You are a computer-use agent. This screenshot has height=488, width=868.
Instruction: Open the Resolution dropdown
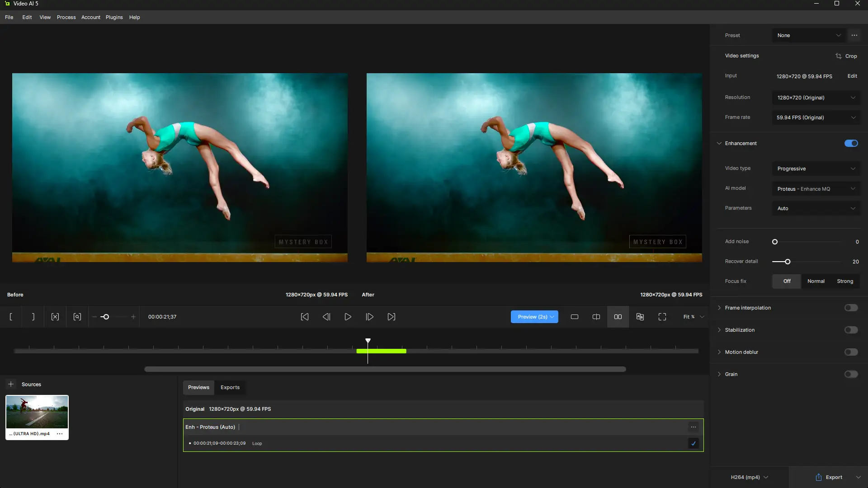pos(816,98)
